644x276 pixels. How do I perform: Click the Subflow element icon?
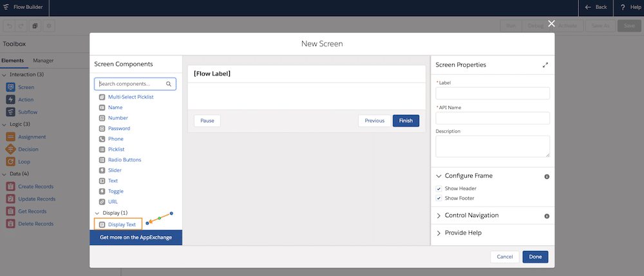pos(11,112)
